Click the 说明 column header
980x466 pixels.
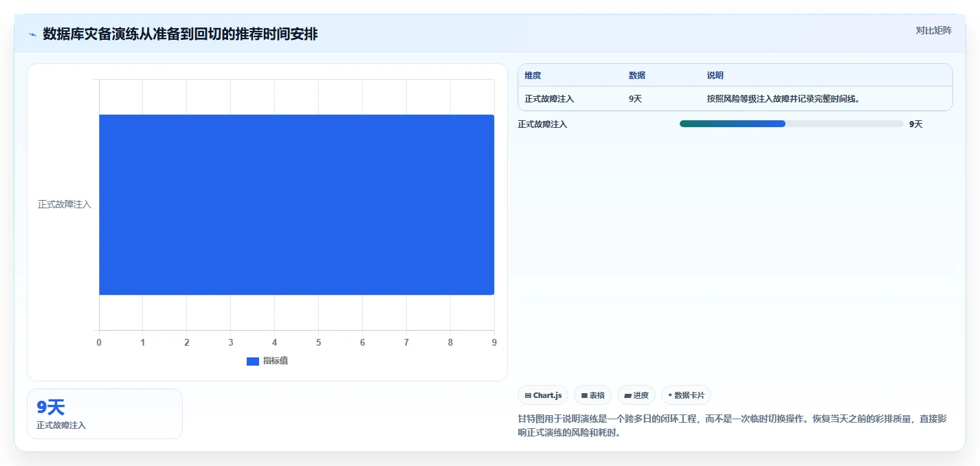pos(715,76)
